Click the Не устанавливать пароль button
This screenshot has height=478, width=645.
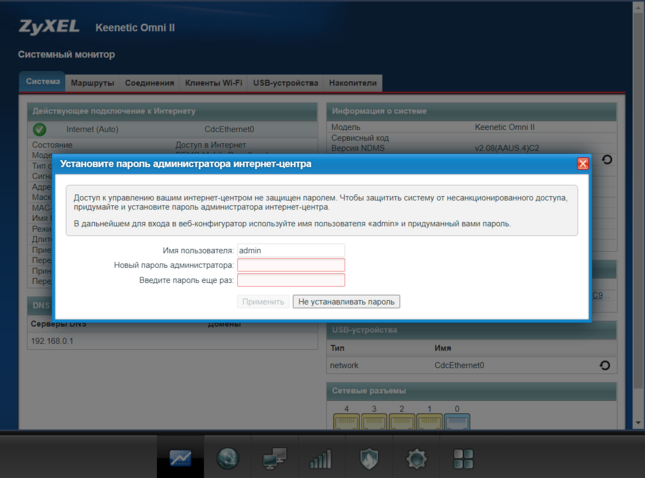pyautogui.click(x=346, y=302)
